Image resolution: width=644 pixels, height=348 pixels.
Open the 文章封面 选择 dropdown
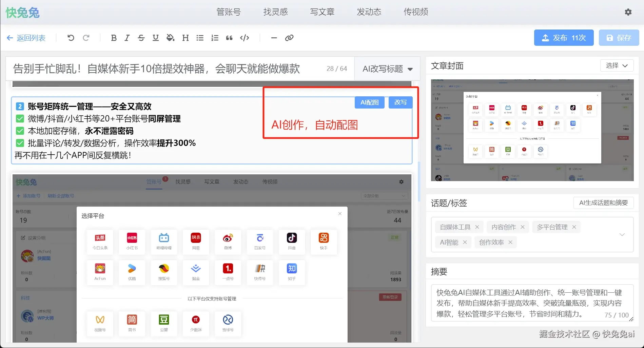[x=617, y=65]
